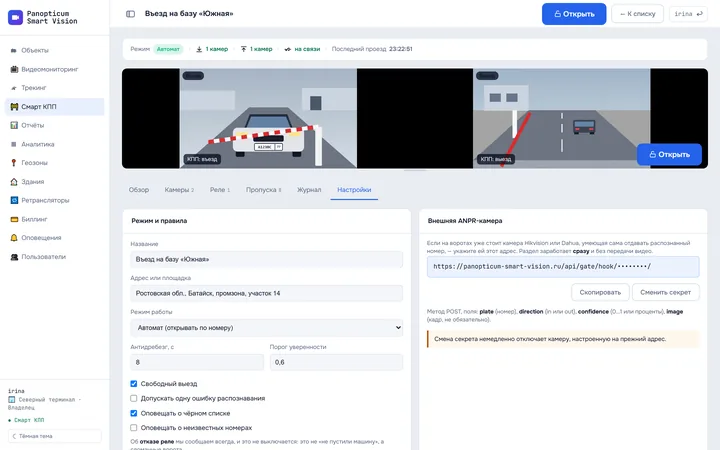Open Ретрансляторы sidebar icon
720x450 pixels.
14,200
